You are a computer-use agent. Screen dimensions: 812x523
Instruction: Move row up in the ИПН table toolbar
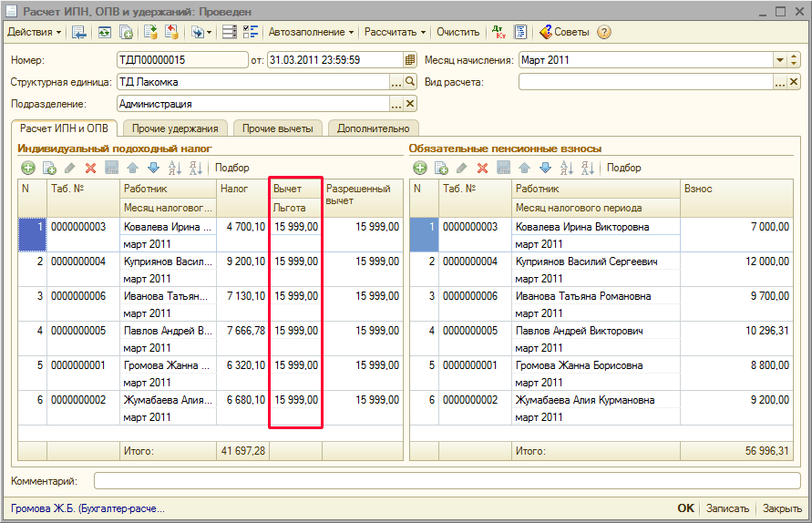(132, 168)
